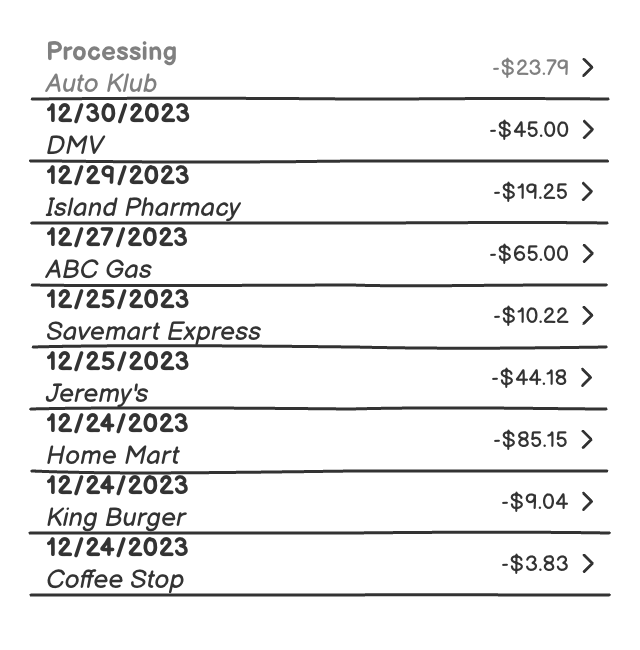Click the DMV merchant label

[75, 145]
